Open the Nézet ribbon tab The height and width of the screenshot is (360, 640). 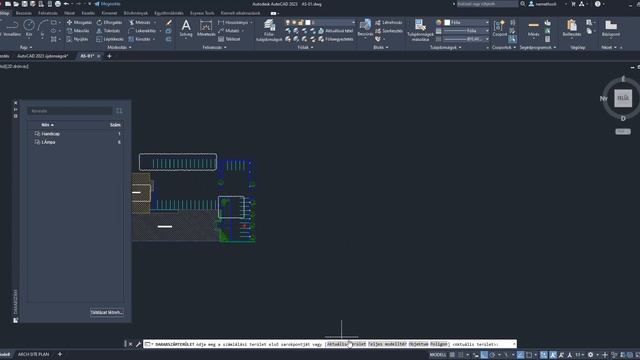point(69,13)
